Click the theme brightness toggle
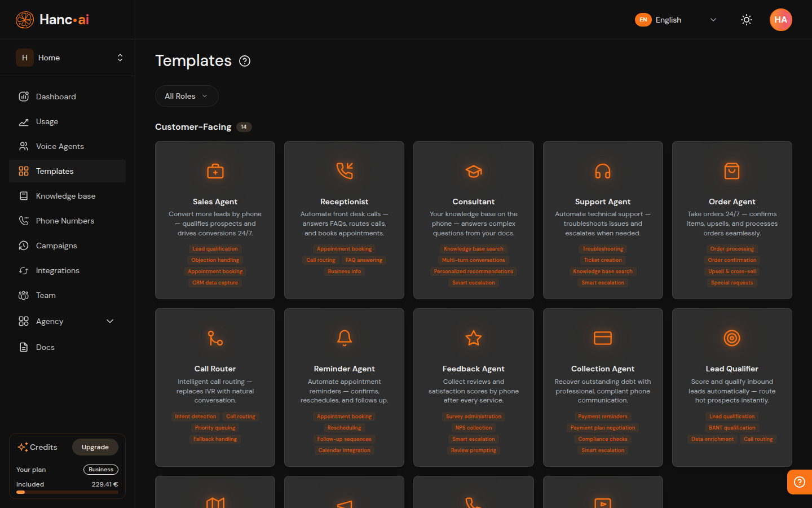812x508 pixels. point(747,20)
